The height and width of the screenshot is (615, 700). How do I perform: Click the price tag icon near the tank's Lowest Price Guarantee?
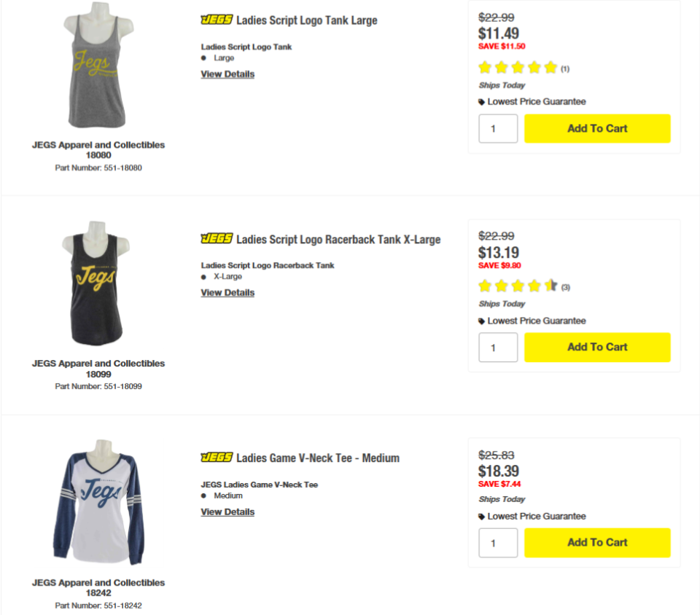pyautogui.click(x=480, y=101)
